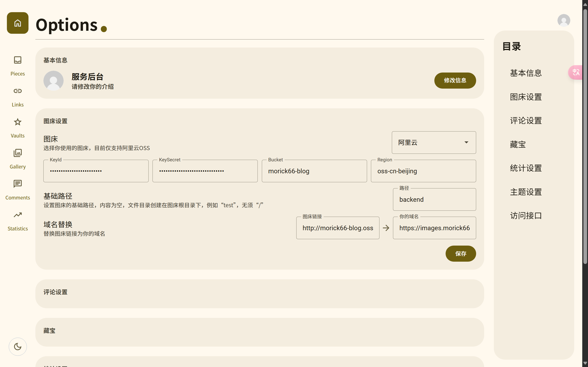This screenshot has height=367, width=588.
Task: Expand the 藏宝 section
Action: [x=49, y=331]
